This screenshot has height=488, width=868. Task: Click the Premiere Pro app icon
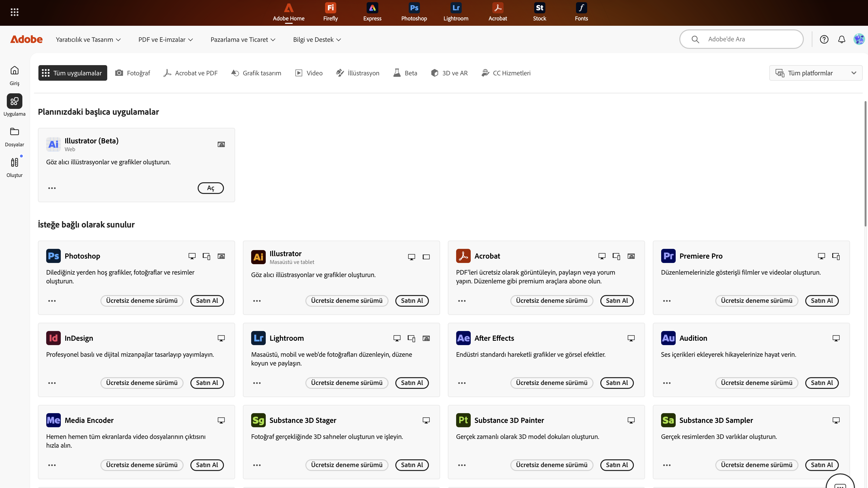coord(668,256)
